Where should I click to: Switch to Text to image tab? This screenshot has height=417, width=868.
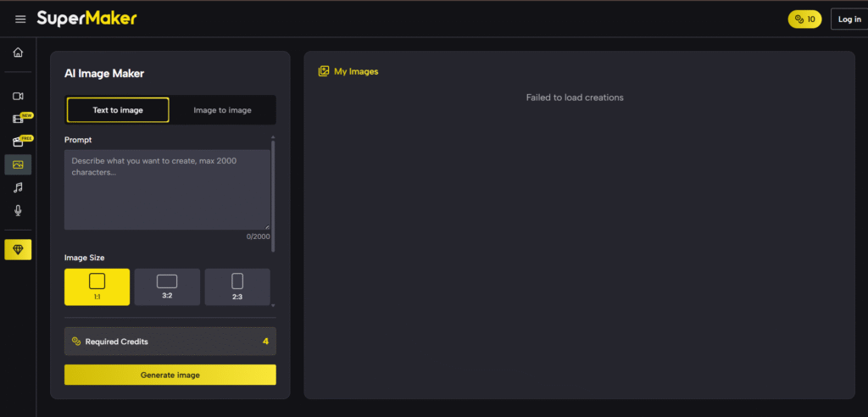point(118,110)
